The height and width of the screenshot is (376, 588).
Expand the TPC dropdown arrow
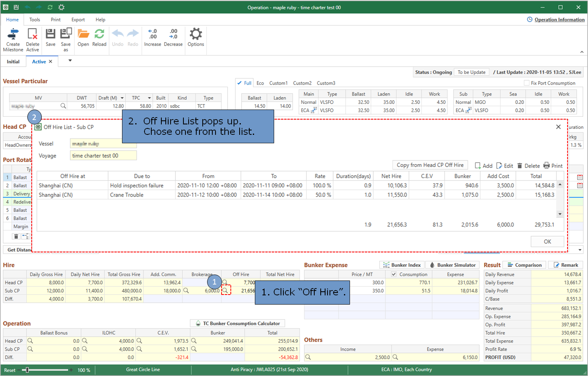tap(149, 98)
